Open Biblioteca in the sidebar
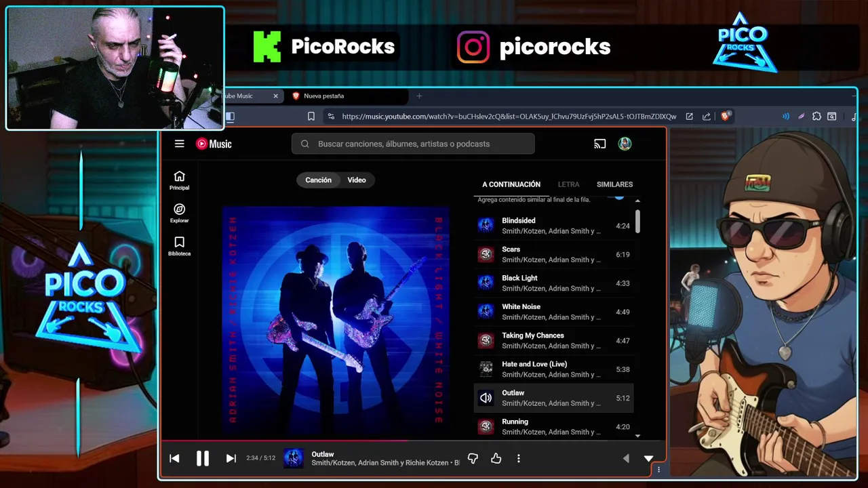868x488 pixels. click(179, 246)
